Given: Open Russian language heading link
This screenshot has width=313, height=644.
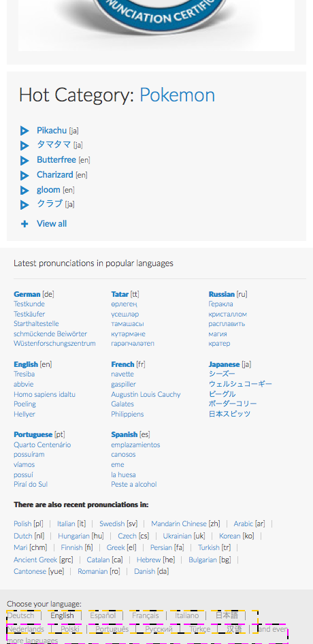Looking at the screenshot, I should pos(221,294).
